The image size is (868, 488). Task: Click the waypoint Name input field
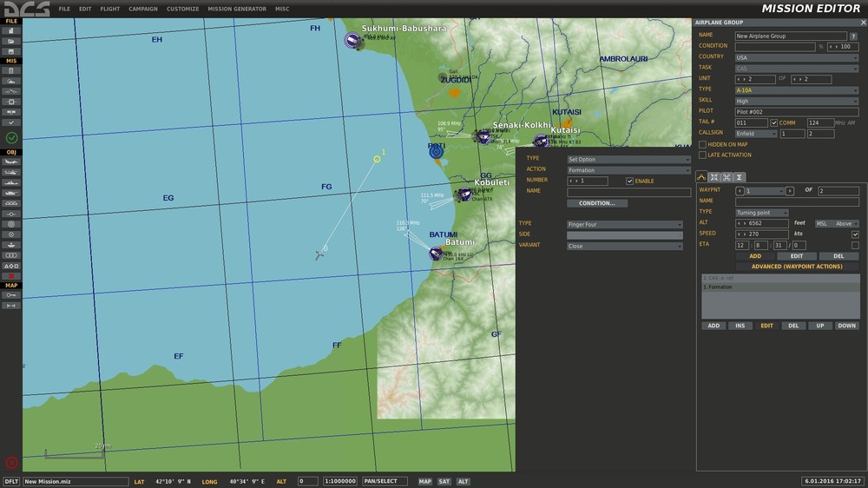[797, 201]
